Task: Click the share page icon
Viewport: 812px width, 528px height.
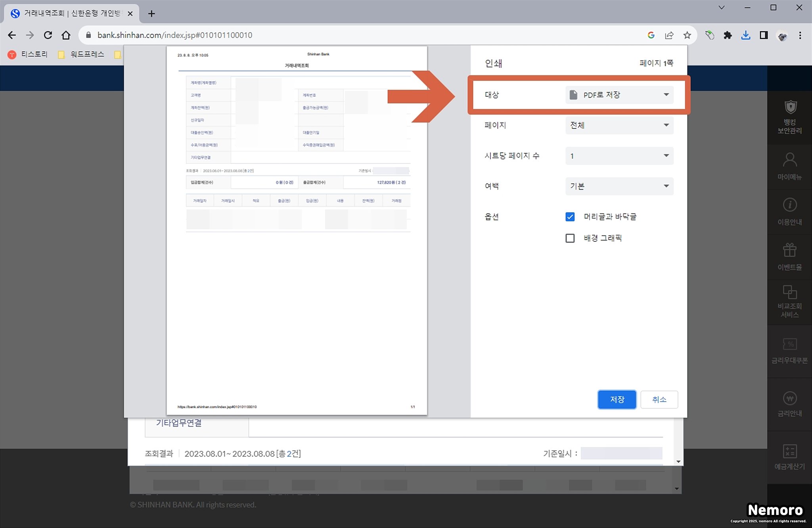Action: click(x=669, y=35)
